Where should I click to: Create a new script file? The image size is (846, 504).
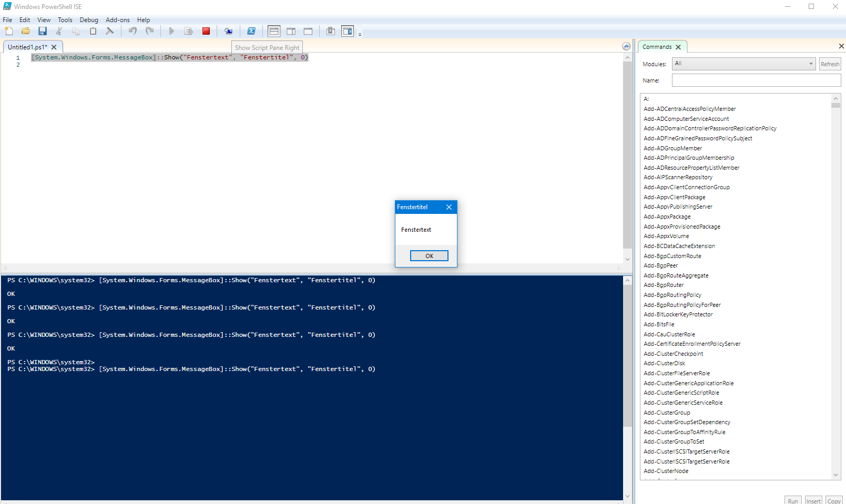(9, 31)
